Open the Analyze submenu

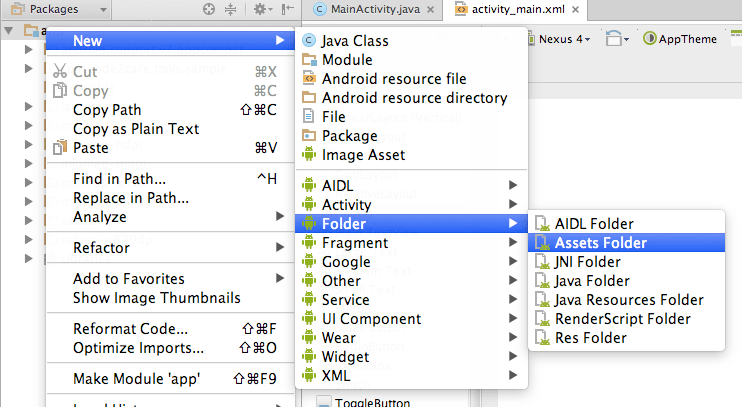[x=170, y=217]
